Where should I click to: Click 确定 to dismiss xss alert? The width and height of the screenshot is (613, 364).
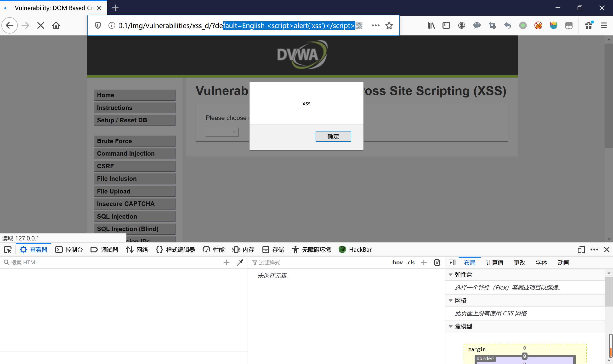[333, 136]
